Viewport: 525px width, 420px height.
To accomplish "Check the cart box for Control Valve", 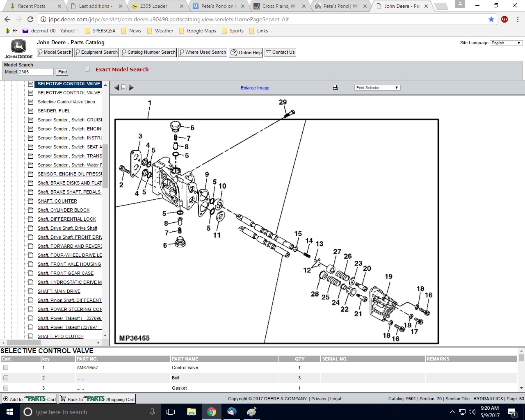I will 6,367.
